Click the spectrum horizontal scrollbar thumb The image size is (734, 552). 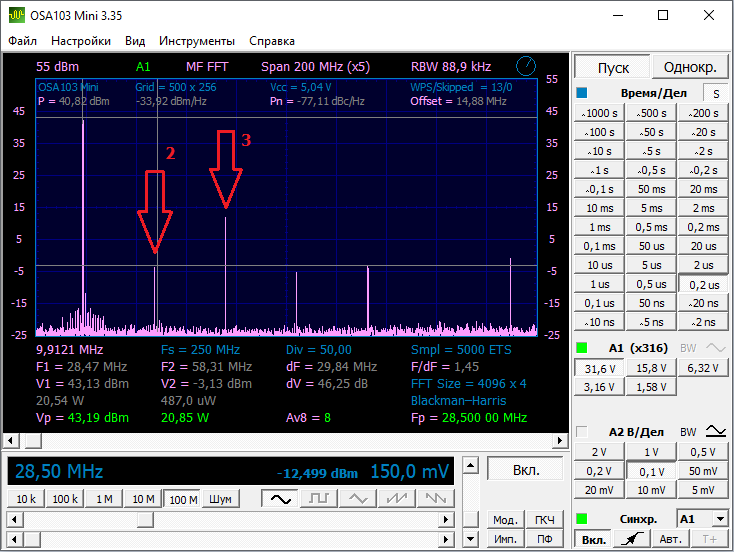[33, 441]
